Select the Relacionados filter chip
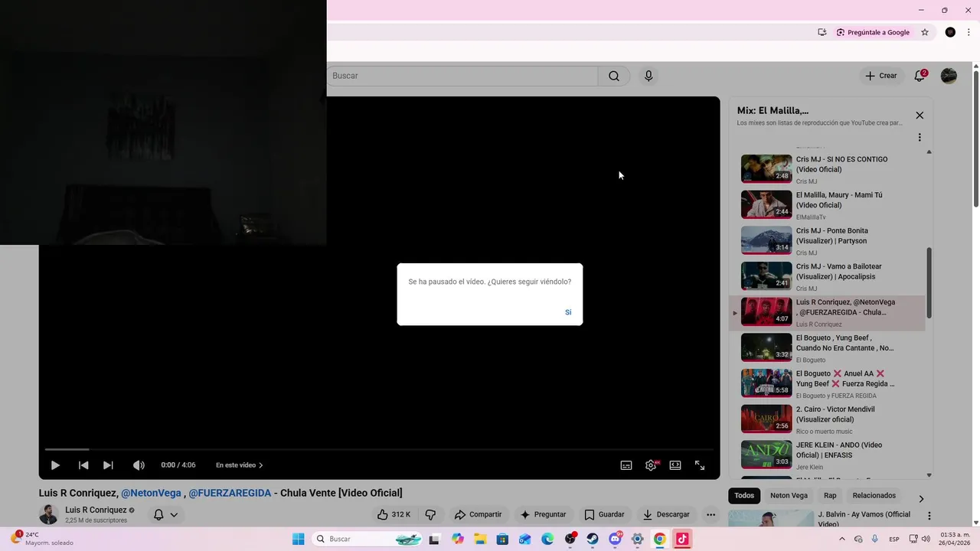The height and width of the screenshot is (551, 980). click(x=874, y=496)
